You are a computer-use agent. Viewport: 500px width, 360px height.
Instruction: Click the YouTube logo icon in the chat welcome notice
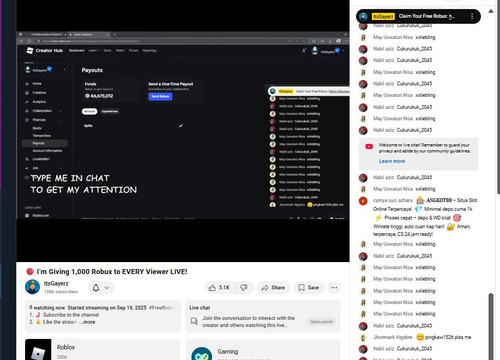click(x=369, y=147)
